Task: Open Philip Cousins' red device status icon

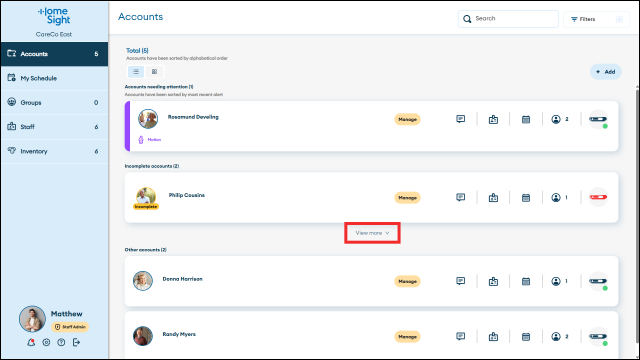Action: [x=598, y=197]
